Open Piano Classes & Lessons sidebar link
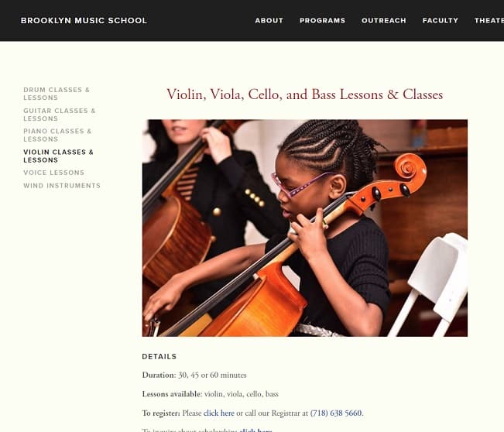504x432 pixels. point(57,135)
